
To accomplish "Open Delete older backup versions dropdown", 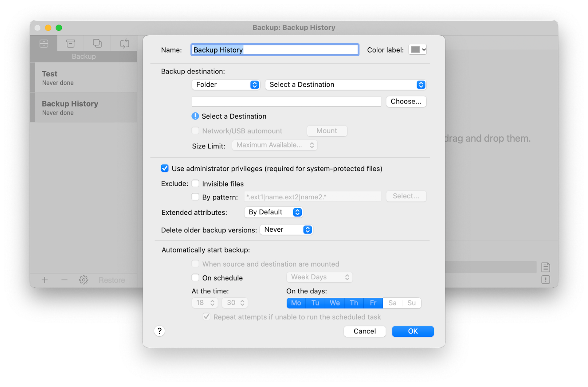I will pos(286,229).
